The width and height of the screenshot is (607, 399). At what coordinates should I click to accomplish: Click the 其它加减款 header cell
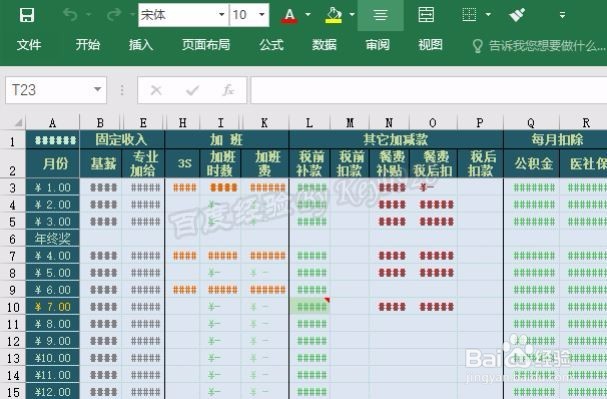tap(396, 139)
